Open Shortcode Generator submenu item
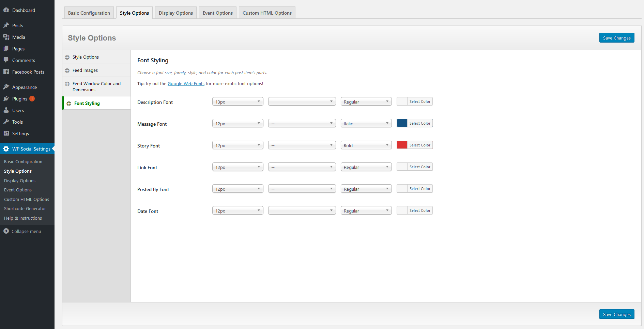 click(x=25, y=209)
